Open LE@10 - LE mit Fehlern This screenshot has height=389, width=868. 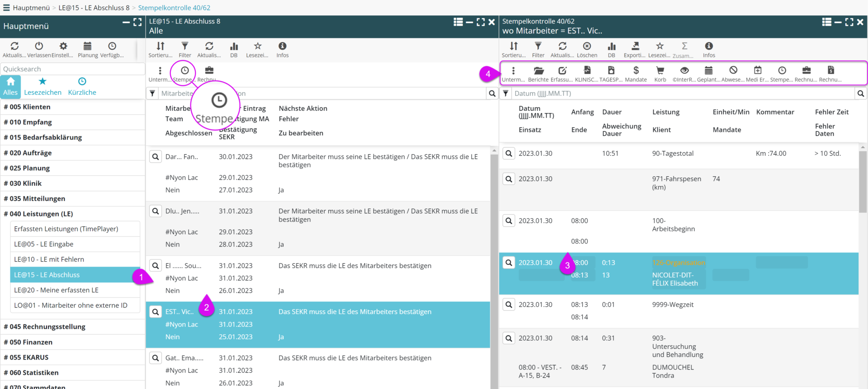[49, 259]
